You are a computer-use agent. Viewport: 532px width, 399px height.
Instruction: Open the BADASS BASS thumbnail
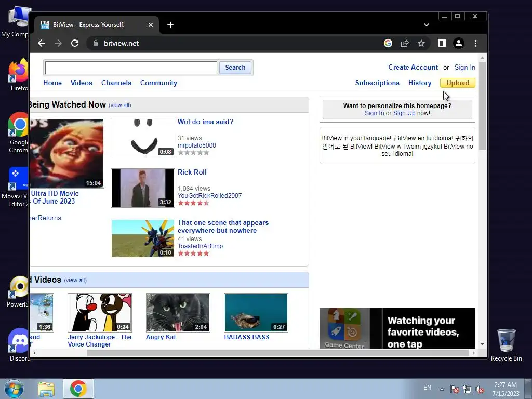[256, 312]
